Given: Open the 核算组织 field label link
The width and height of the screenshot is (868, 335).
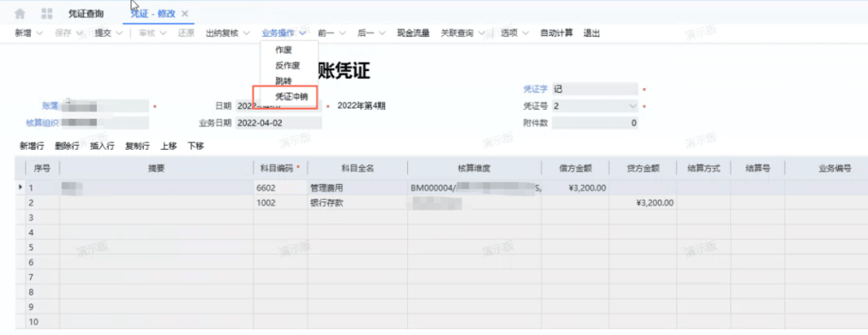Looking at the screenshot, I should coord(42,123).
